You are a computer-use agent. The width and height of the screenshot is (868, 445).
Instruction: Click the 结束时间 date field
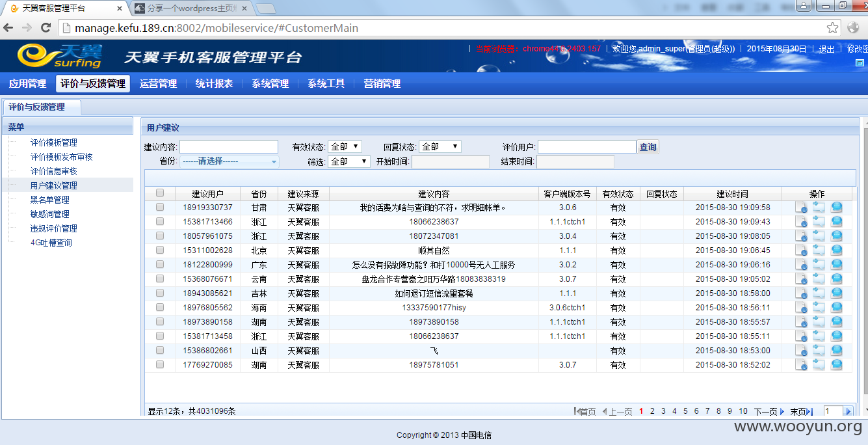click(x=575, y=161)
